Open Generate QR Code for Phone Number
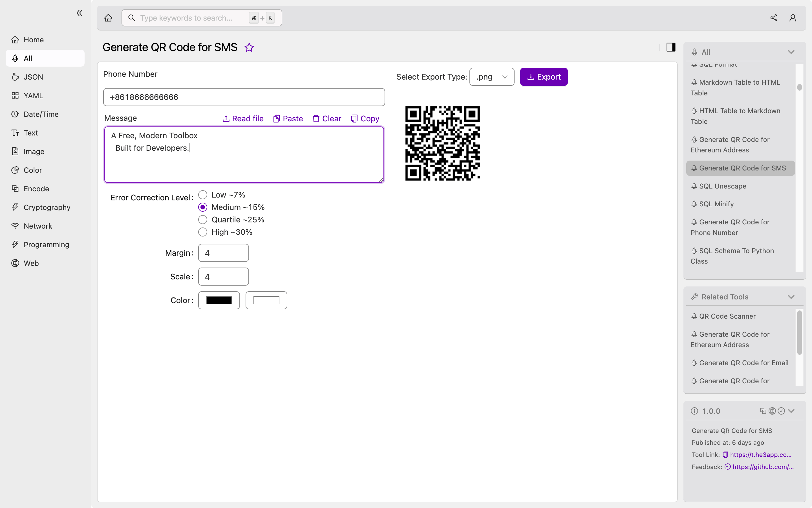Viewport: 812px width, 508px height. pos(740,227)
